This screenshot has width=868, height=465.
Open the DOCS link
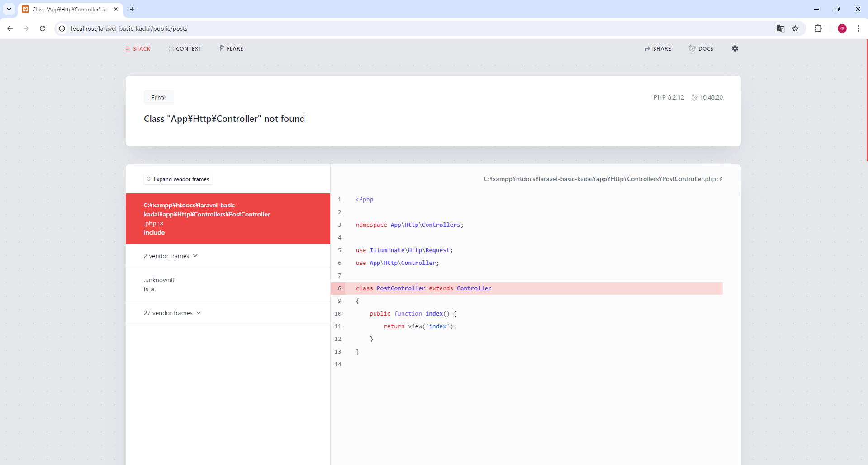(701, 49)
